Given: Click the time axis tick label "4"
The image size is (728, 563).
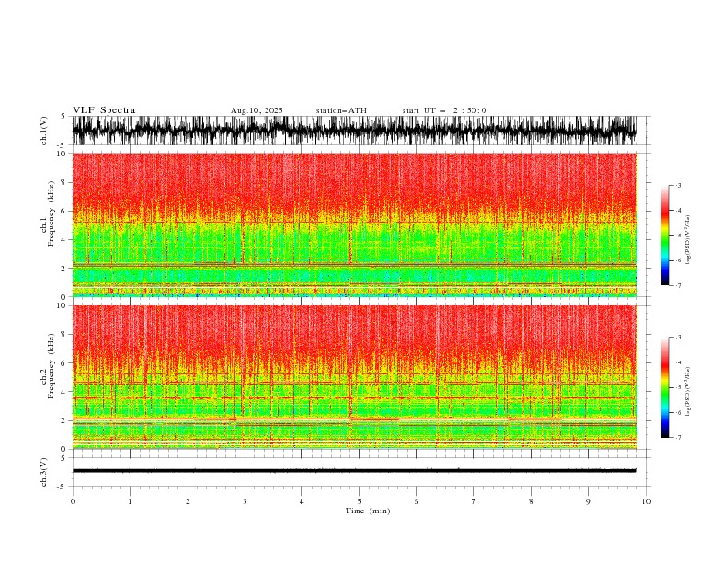Looking at the screenshot, I should [301, 501].
